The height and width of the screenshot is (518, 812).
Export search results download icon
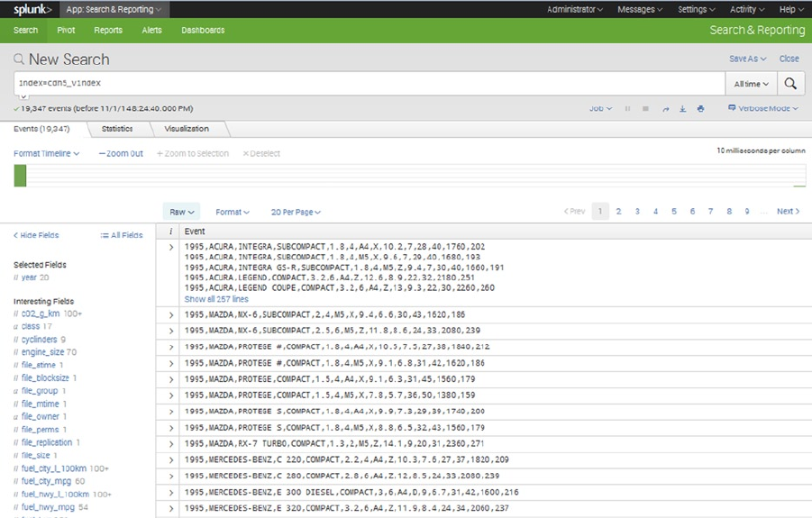point(682,109)
